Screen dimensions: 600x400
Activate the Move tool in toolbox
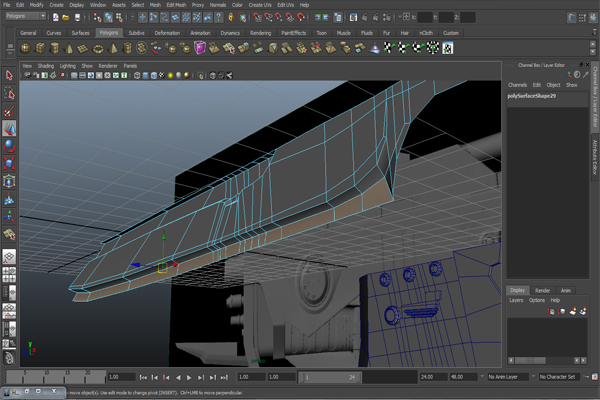coord(9,129)
